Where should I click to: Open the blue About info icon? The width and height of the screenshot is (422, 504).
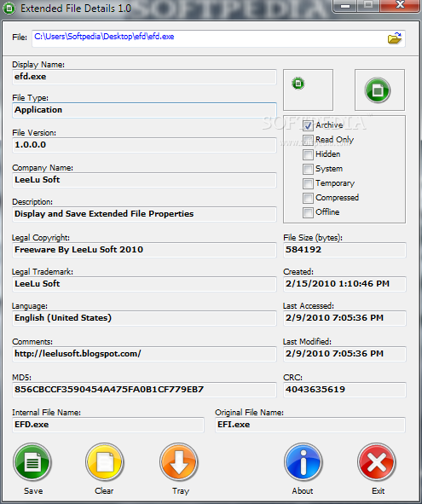[x=303, y=462]
